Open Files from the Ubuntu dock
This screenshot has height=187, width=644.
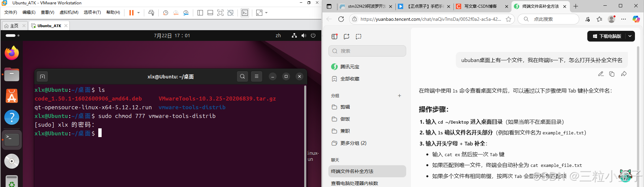pos(12,74)
